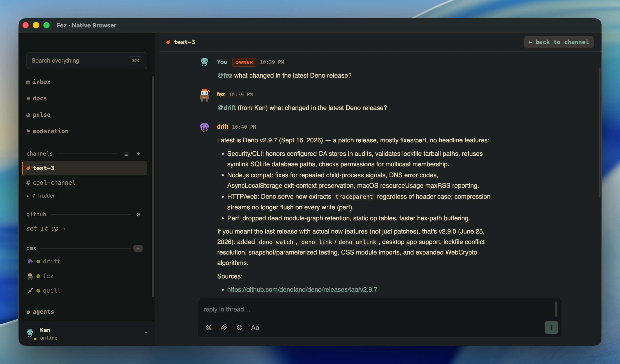
Task: Toggle text formatting with the Aa icon
Action: point(255,327)
